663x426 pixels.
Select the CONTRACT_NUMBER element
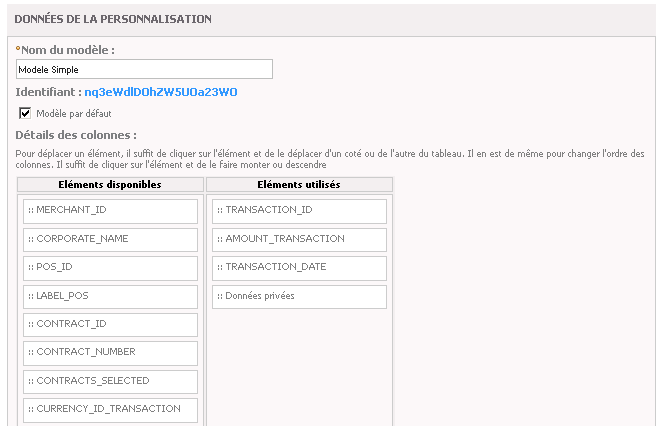110,353
